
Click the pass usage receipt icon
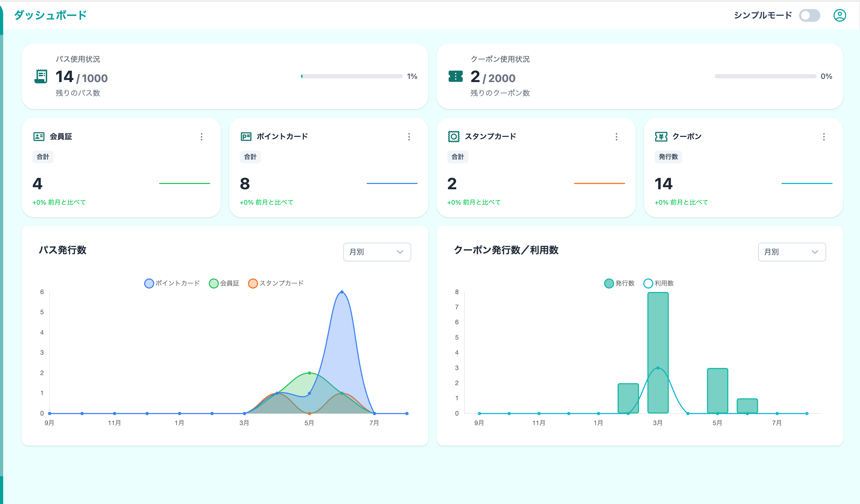pos(41,76)
